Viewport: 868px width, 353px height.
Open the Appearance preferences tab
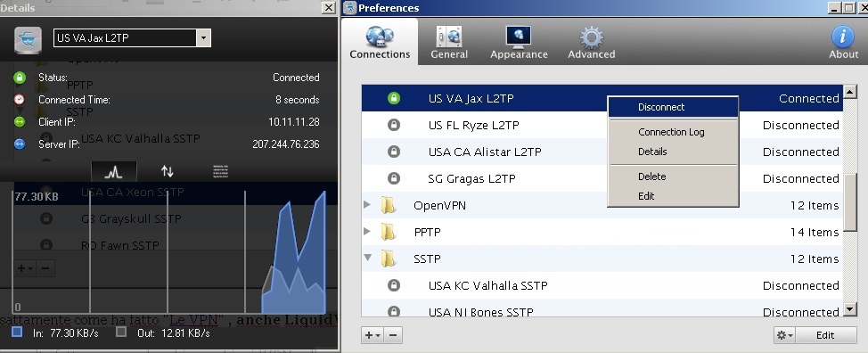click(x=519, y=42)
